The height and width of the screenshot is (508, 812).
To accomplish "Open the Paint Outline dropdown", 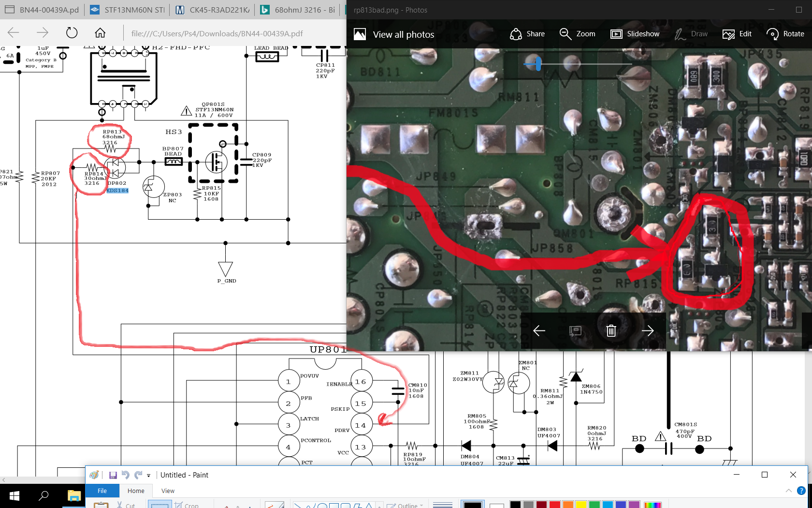I will (x=408, y=506).
